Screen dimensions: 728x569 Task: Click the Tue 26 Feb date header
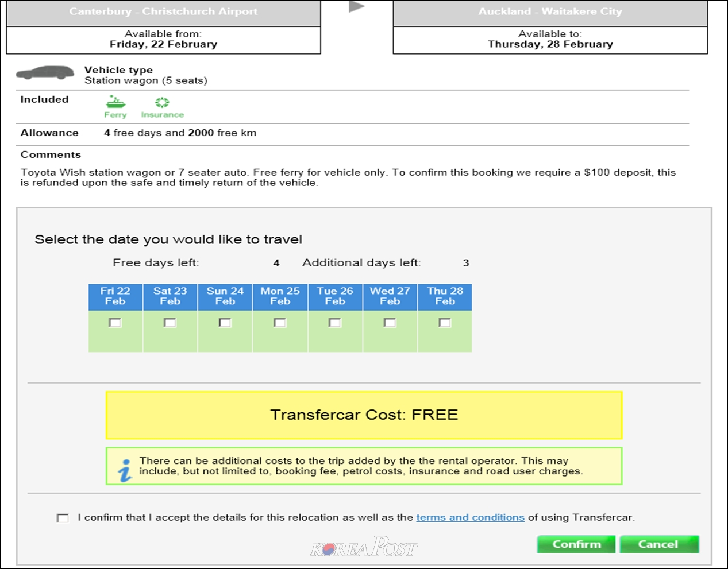click(x=335, y=296)
